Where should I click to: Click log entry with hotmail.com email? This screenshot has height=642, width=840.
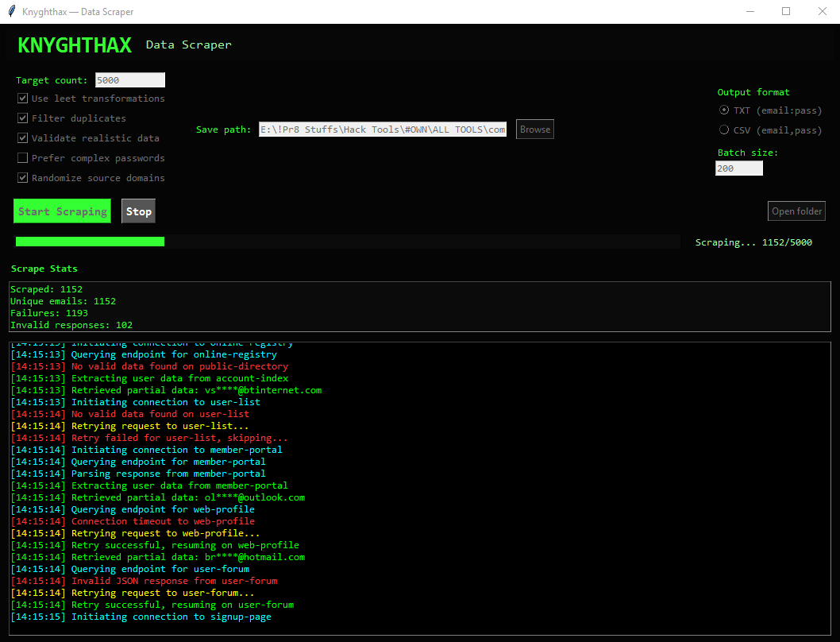(158, 557)
